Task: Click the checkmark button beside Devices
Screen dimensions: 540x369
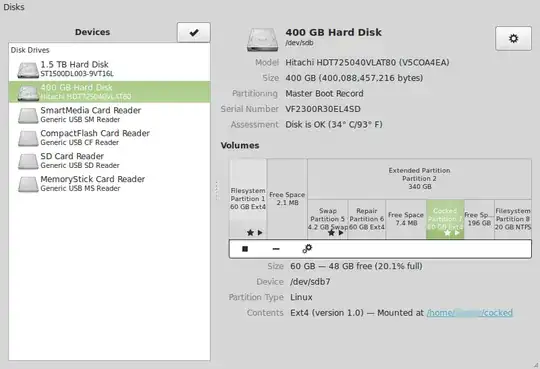Action: click(194, 32)
